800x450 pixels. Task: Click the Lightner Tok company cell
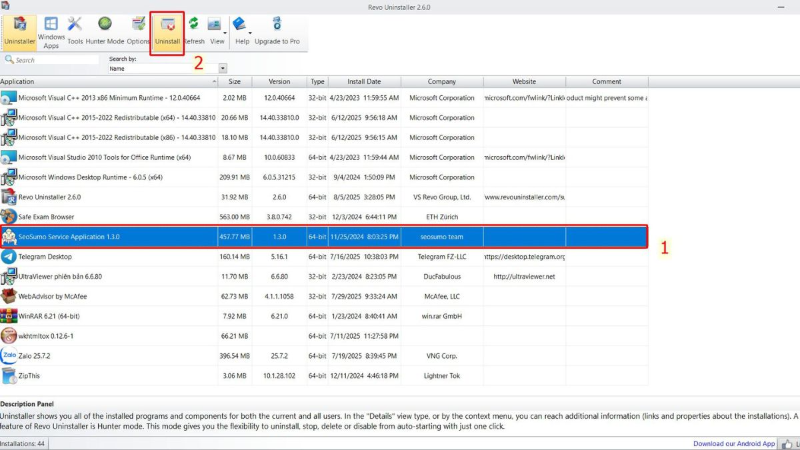(442, 376)
